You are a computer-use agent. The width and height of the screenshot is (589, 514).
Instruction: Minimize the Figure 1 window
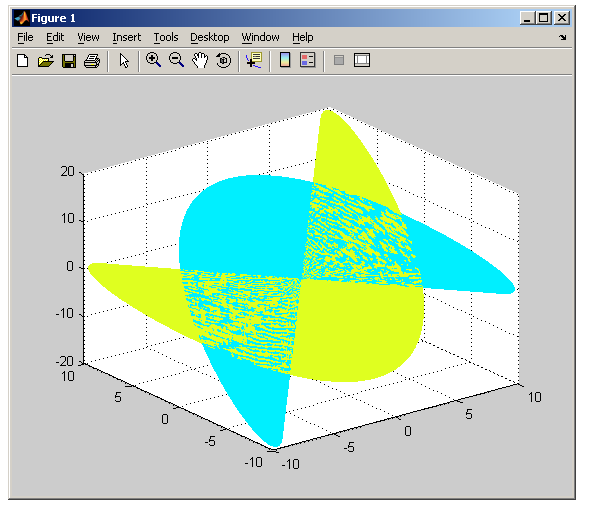point(527,18)
